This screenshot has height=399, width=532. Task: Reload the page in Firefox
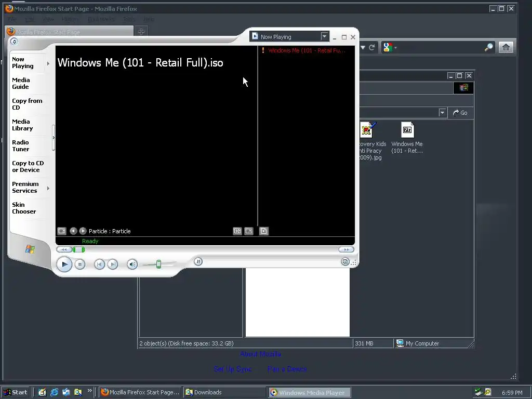(372, 47)
